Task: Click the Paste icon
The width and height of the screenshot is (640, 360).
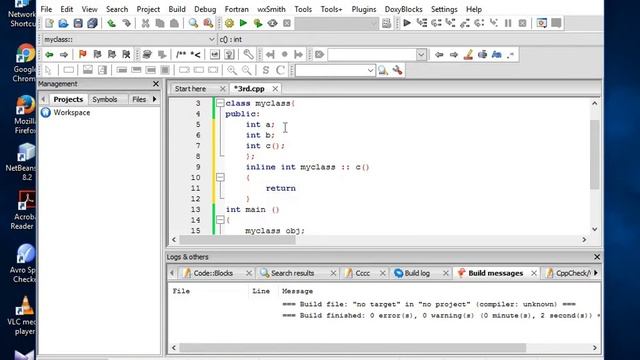Action: (x=174, y=23)
